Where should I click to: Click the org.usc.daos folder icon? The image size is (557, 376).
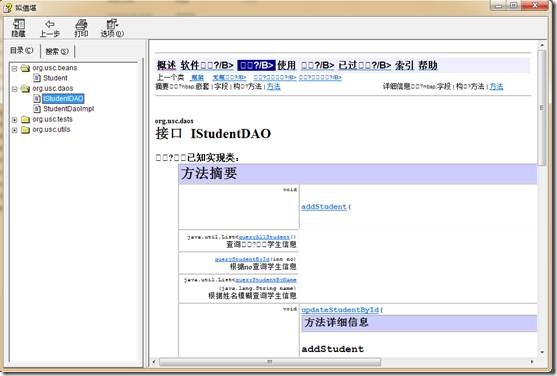25,88
